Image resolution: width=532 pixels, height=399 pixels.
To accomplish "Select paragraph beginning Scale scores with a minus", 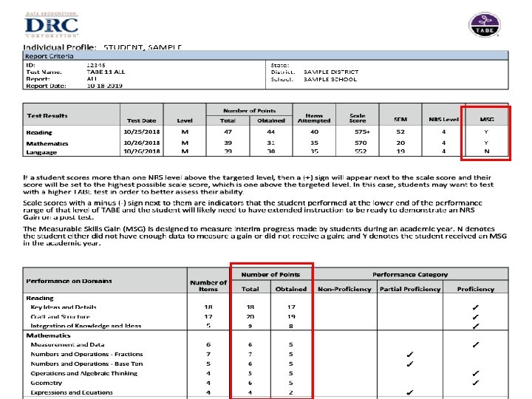I will [253, 210].
